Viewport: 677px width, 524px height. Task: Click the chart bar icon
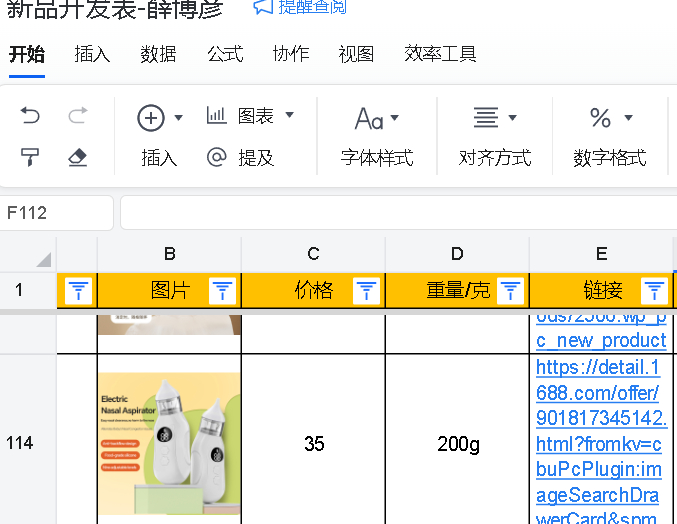click(x=216, y=116)
